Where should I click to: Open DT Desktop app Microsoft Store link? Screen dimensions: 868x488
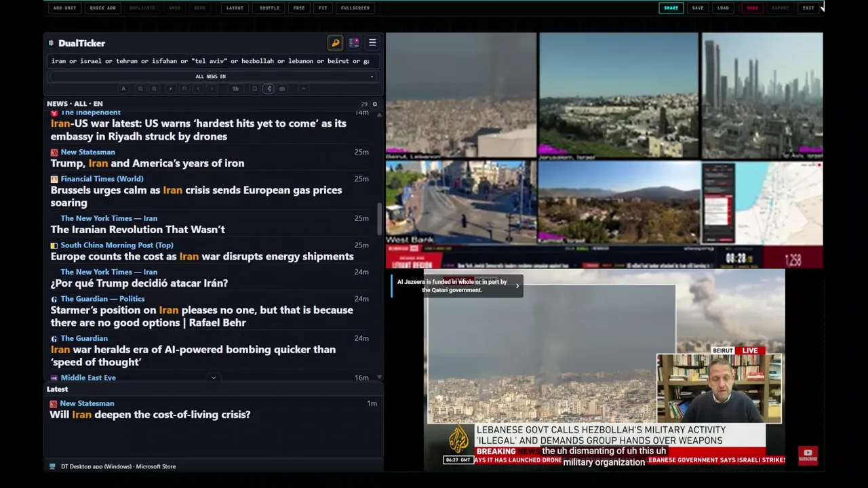pos(118,466)
